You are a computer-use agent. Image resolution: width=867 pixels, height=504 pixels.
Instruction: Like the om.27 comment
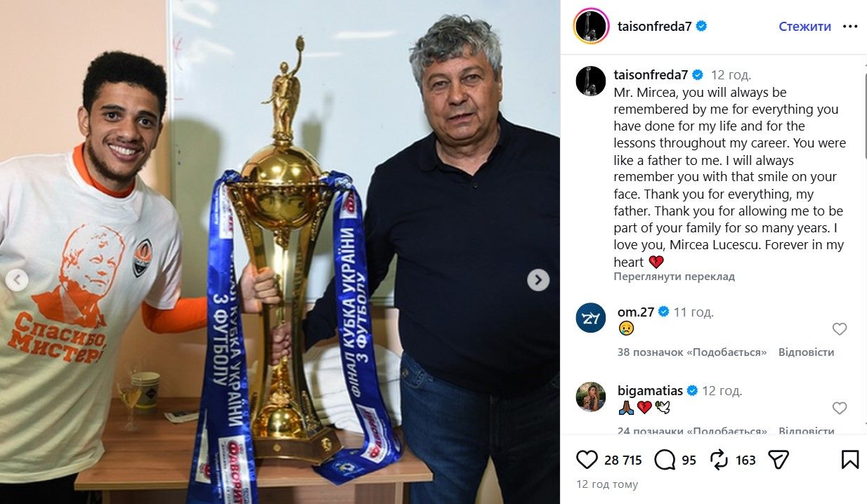pos(840,329)
